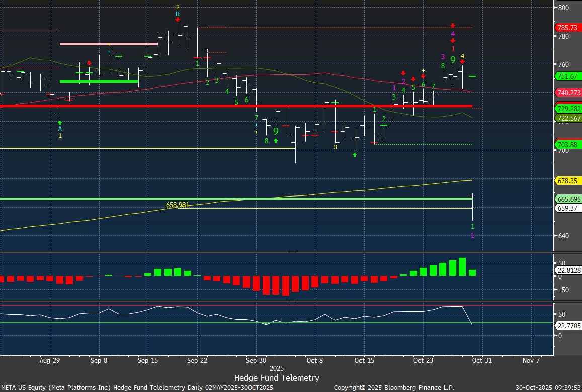
Task: Click the red 785.73 price axis label
Action: (567, 28)
